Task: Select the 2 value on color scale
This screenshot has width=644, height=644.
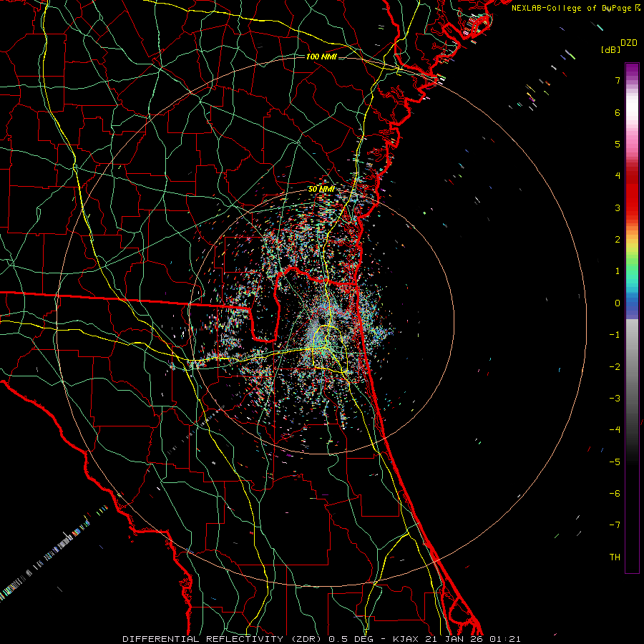Action: pos(618,240)
